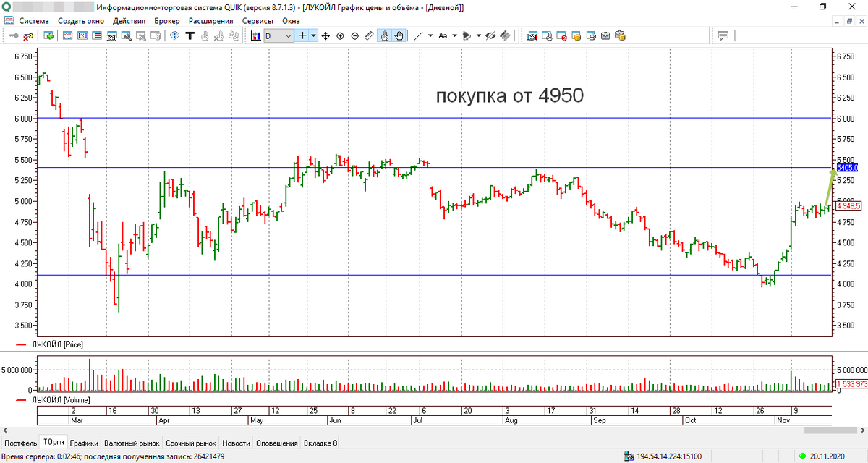Screen dimensions: 868x463
Task: Expand the Aa text tool dropdown
Action: click(454, 35)
